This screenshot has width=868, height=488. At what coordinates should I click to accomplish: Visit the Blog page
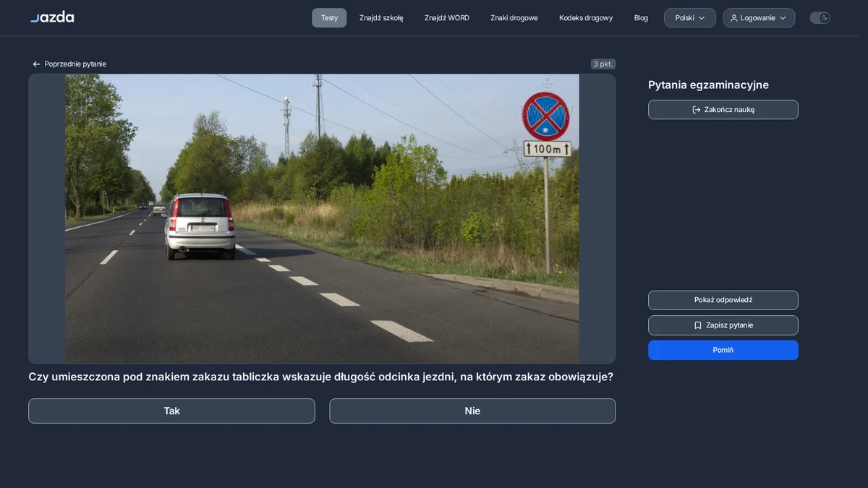pyautogui.click(x=641, y=18)
